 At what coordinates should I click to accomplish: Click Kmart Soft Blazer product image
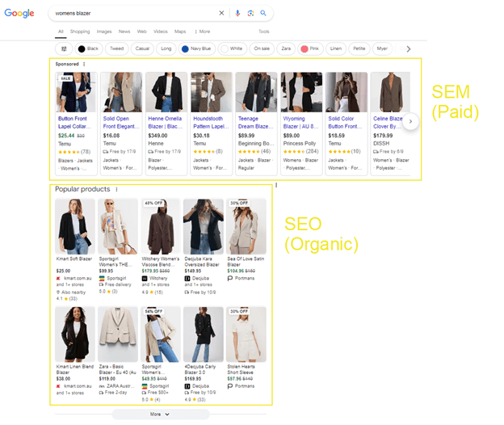click(x=75, y=227)
